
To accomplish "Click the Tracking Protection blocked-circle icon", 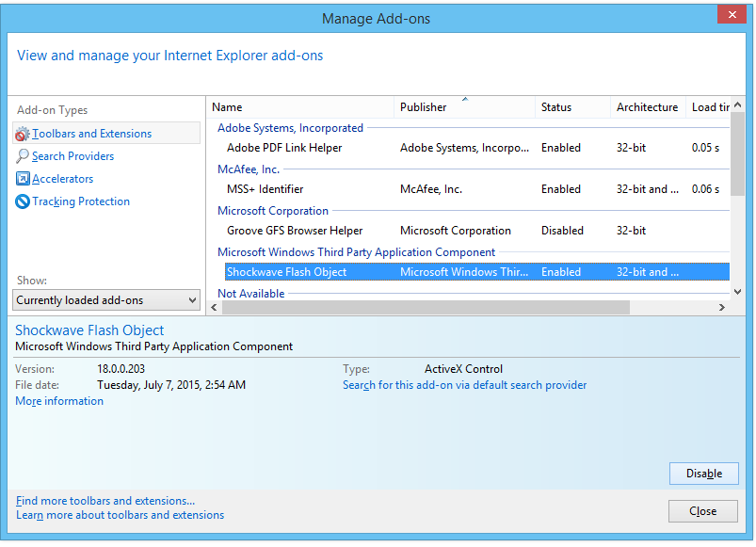I will (x=23, y=201).
